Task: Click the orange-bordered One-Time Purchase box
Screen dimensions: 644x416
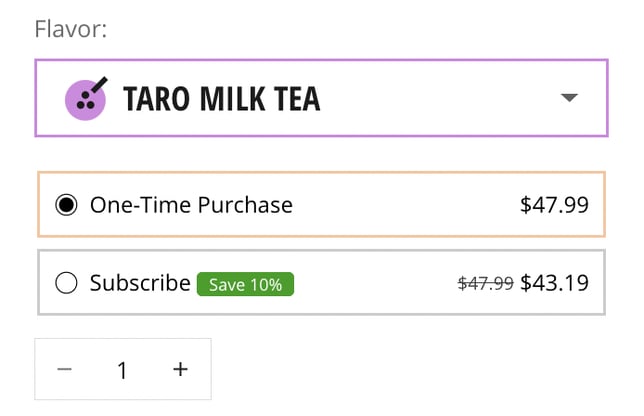Action: [x=321, y=205]
